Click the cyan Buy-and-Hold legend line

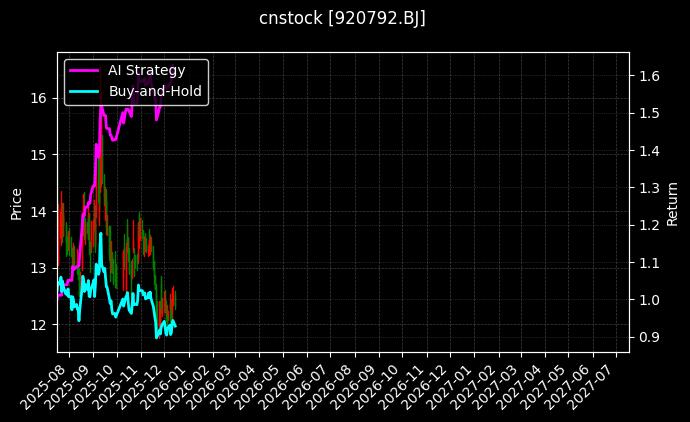coord(85,91)
